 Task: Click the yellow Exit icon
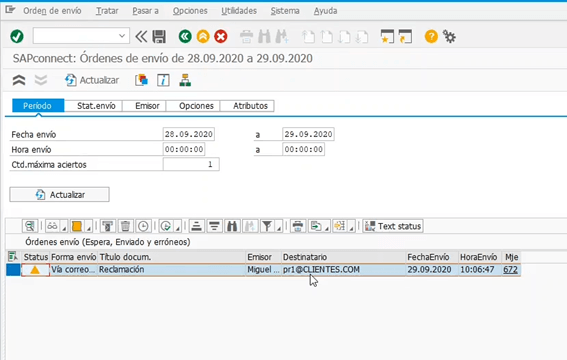tap(203, 36)
